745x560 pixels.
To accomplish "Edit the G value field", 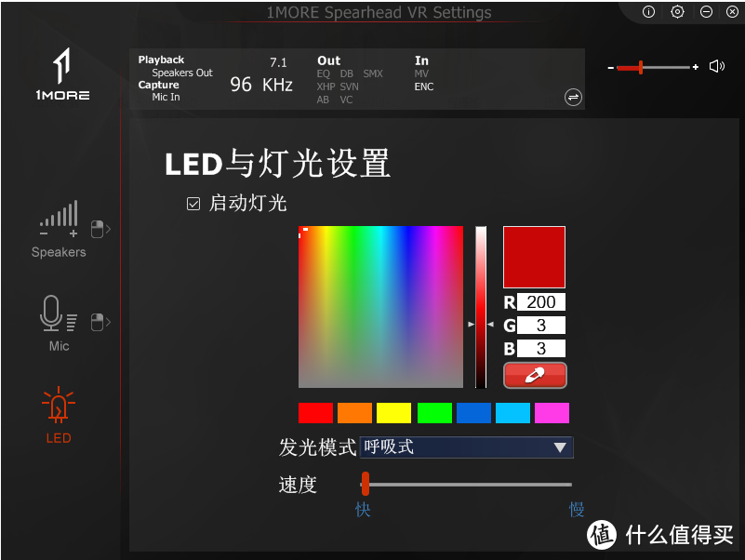I will [x=541, y=326].
